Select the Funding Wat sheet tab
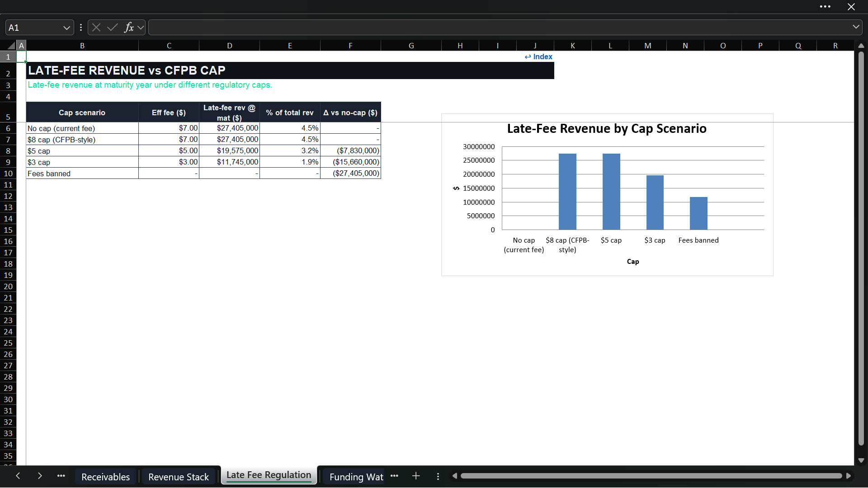The width and height of the screenshot is (868, 488). pos(356,477)
